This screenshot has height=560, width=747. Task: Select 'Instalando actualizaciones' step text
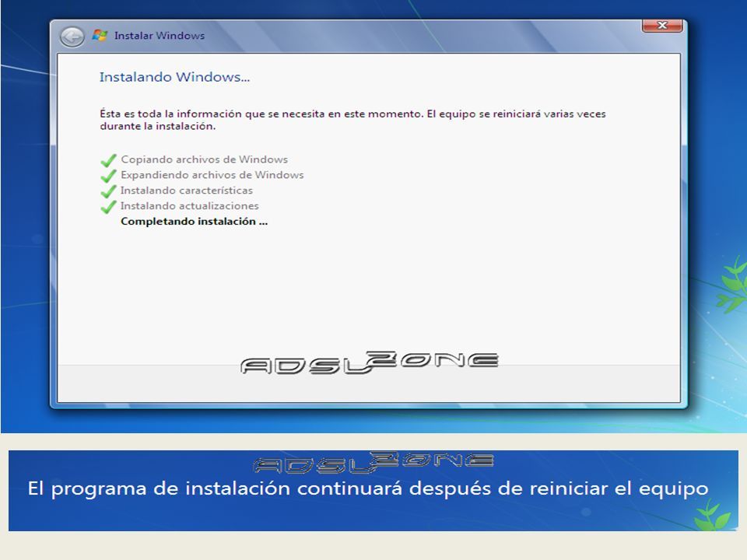coord(190,205)
